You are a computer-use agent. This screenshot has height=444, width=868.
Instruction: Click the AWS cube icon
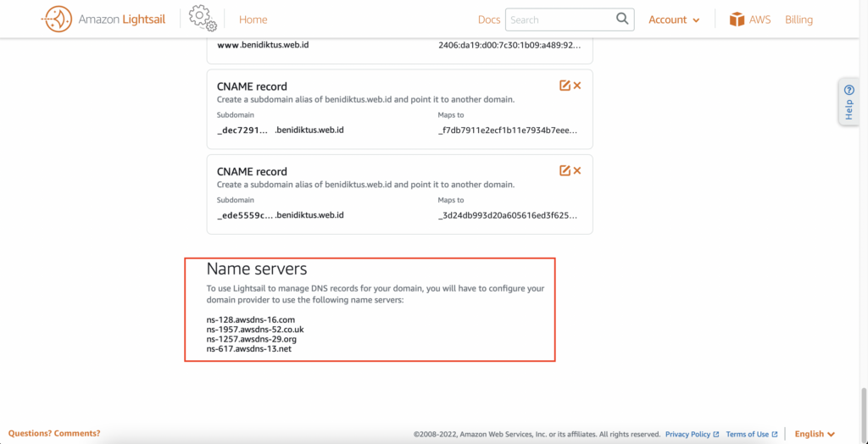(x=737, y=19)
